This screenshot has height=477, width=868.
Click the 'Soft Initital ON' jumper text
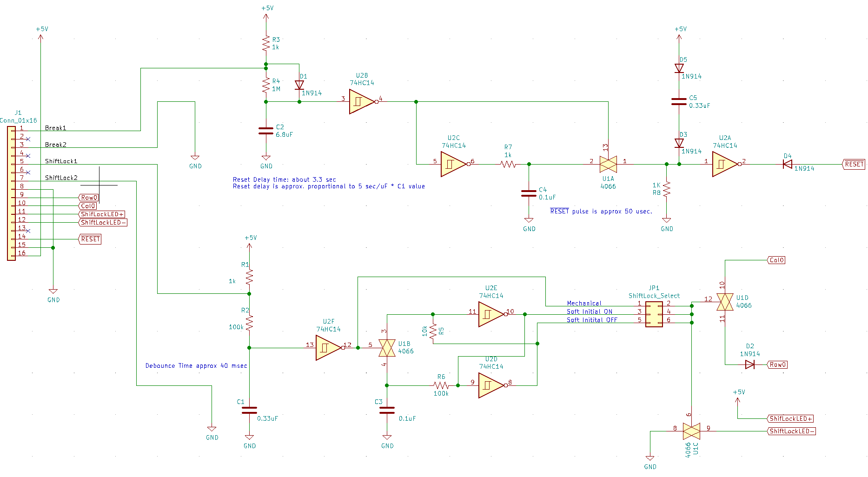coord(590,311)
